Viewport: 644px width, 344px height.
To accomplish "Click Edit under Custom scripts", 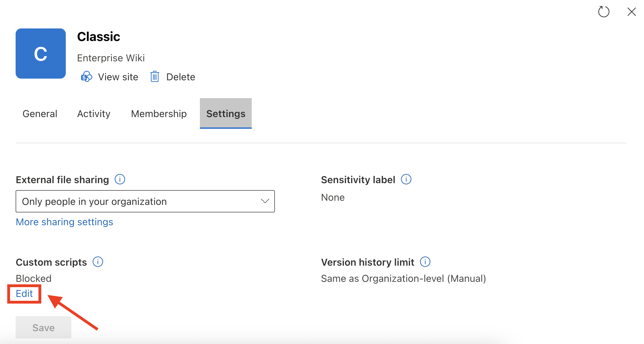I will point(24,294).
